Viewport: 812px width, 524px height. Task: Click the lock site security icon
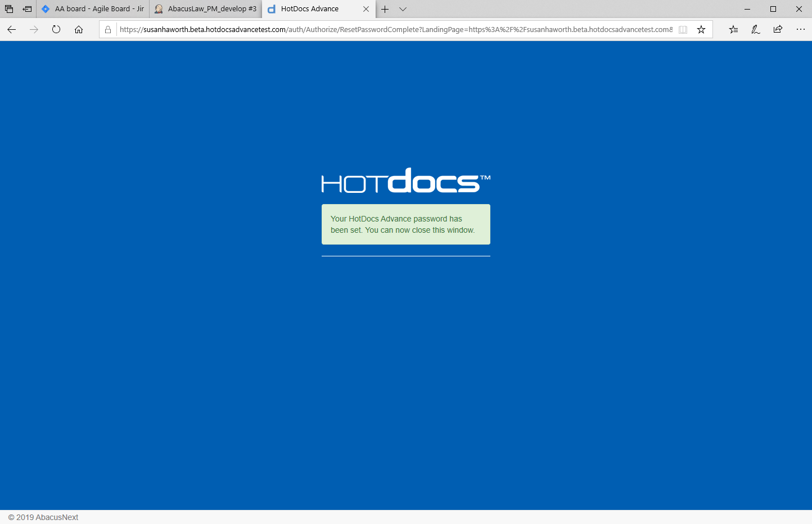coord(108,29)
